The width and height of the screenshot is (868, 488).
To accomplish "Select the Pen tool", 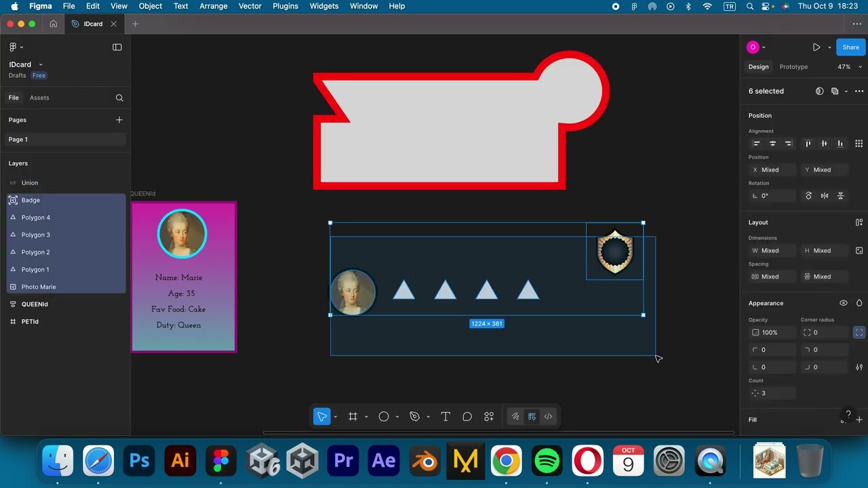I will point(415,416).
